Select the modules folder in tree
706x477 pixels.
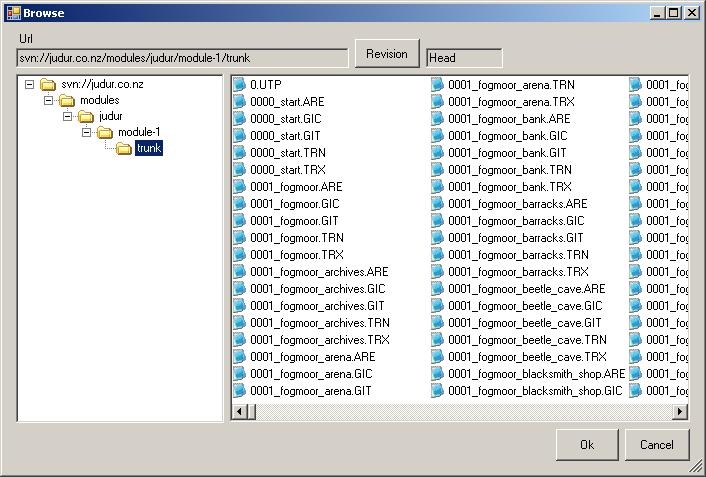(99, 101)
